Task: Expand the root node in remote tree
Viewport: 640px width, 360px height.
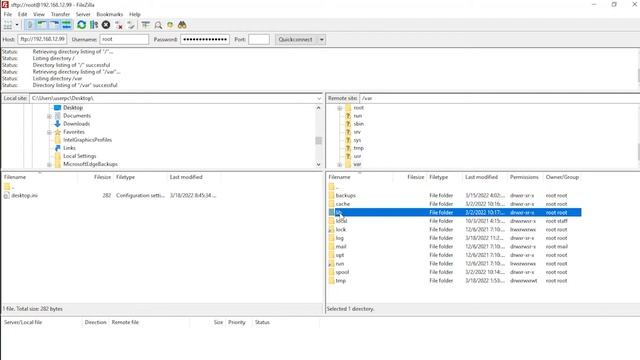Action: click(340, 108)
